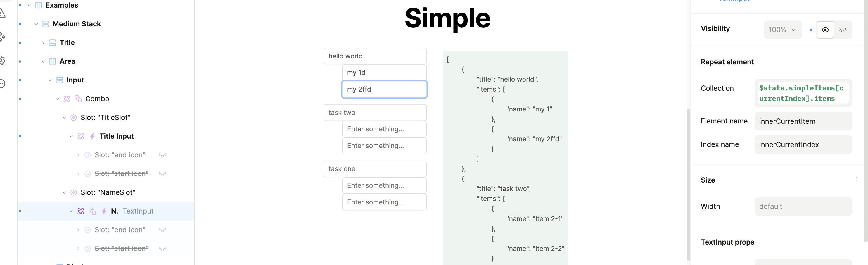Click the repeat icon next to Combo
This screenshot has width=868, height=265.
pos(78,99)
